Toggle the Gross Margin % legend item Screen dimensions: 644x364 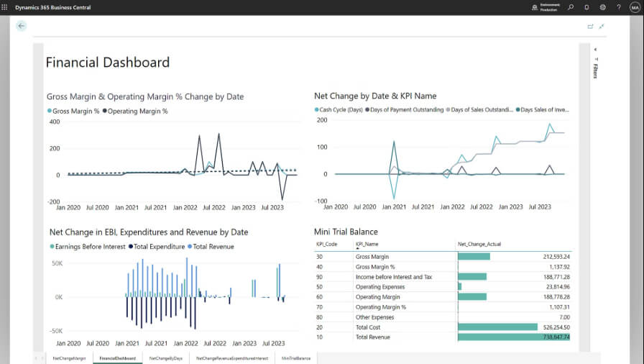click(x=73, y=111)
